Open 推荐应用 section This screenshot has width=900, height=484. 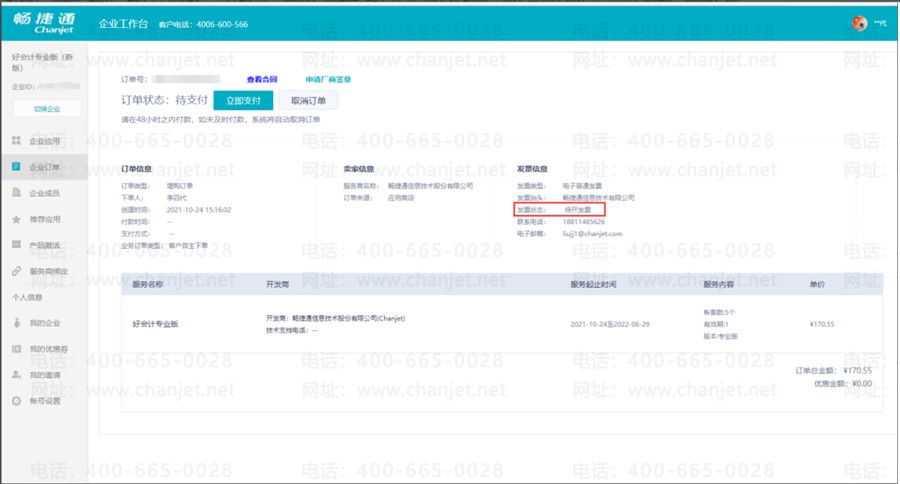pos(44,219)
